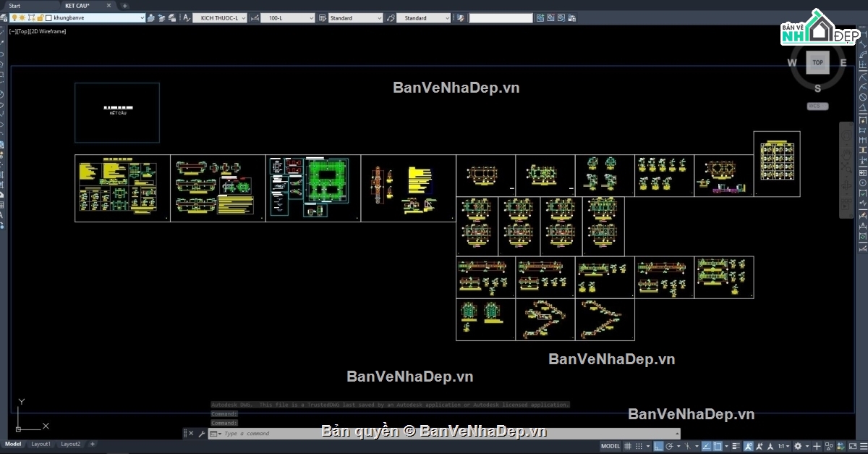Toggle the grid display in status bar
This screenshot has width=868, height=454.
click(628, 446)
